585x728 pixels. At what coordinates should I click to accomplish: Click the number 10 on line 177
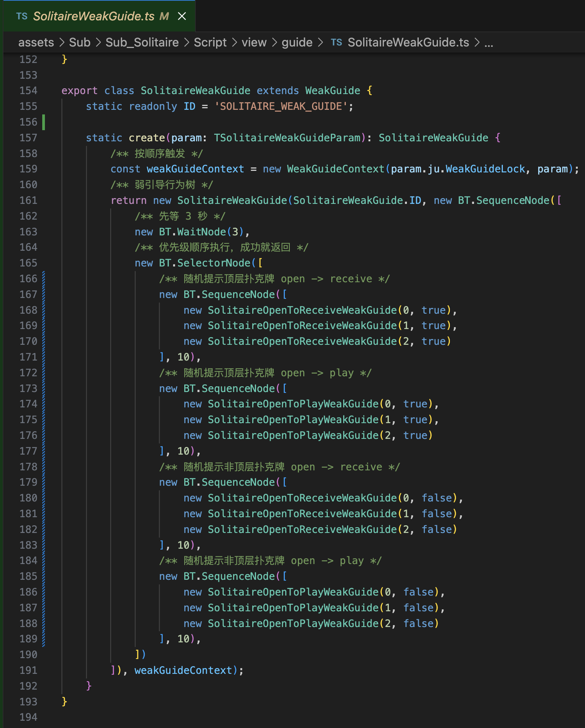pos(183,451)
